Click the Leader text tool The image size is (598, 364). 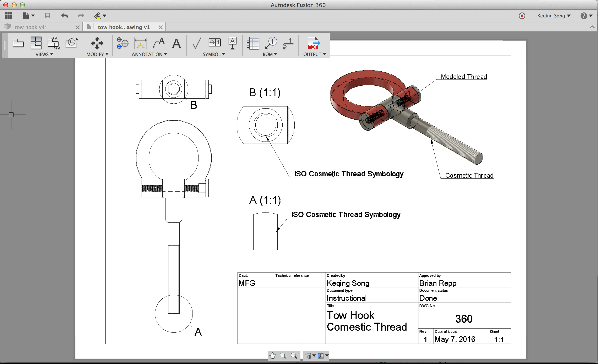[158, 43]
